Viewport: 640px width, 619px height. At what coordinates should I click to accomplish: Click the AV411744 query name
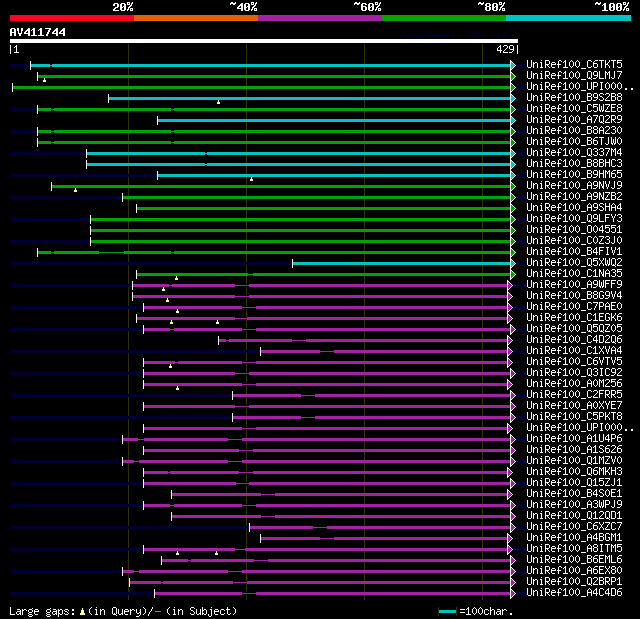[x=38, y=32]
